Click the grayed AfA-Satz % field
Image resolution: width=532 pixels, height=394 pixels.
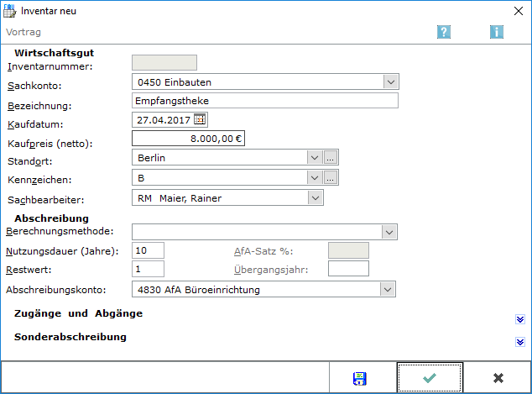point(348,250)
